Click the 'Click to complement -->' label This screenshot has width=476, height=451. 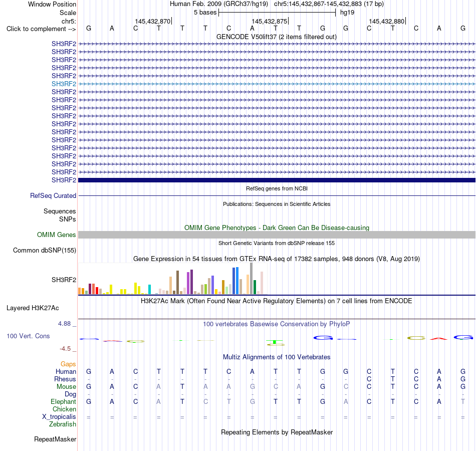tap(41, 29)
